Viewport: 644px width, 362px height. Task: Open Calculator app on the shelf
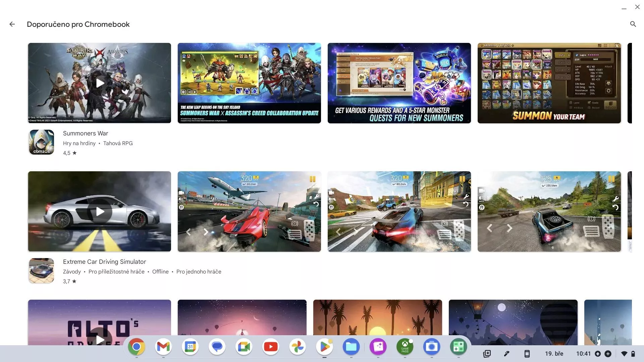(459, 347)
